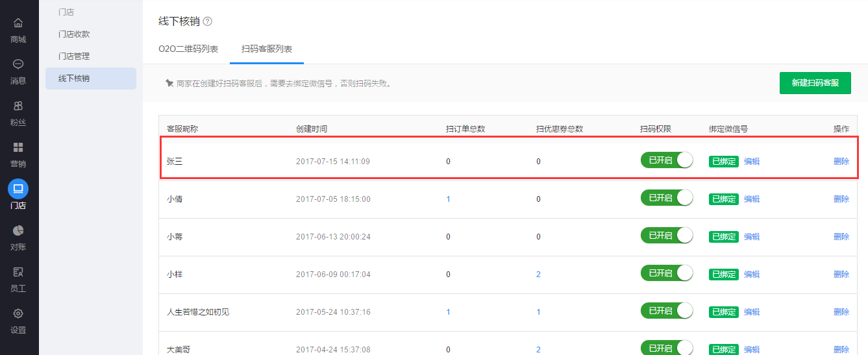The image size is (868, 355).
Task: Click 编辑 link for 张三
Action: (752, 162)
